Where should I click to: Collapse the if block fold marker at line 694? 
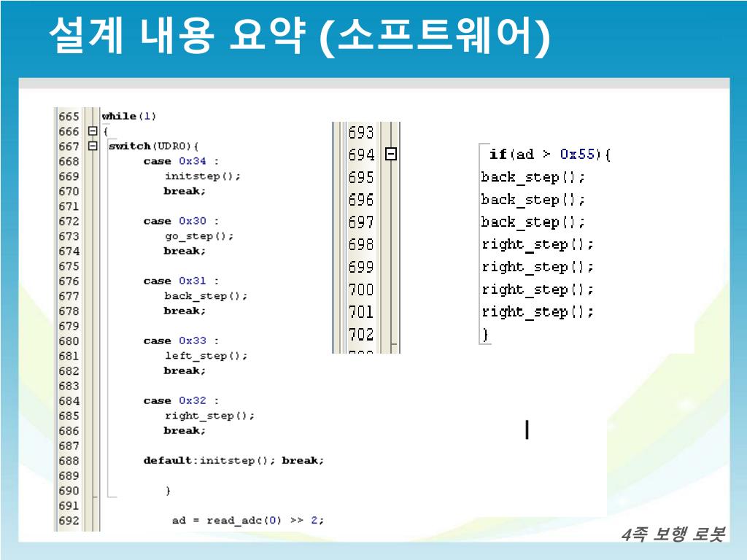coord(391,154)
